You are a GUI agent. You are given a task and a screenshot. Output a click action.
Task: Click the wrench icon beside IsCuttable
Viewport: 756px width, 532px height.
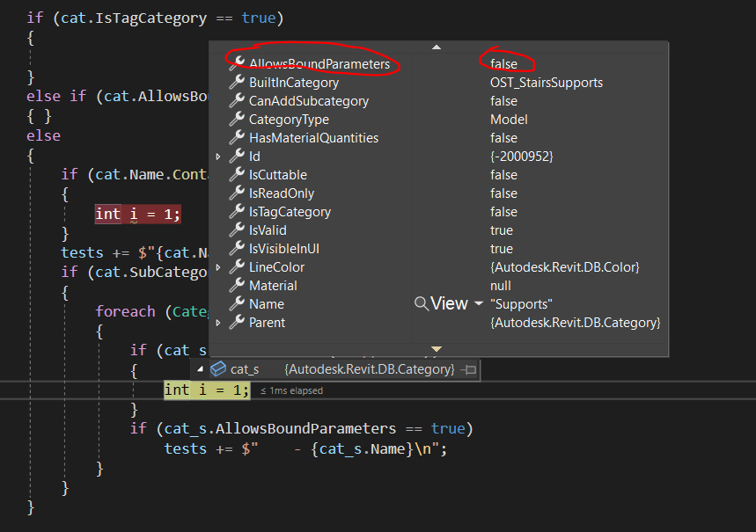236,174
